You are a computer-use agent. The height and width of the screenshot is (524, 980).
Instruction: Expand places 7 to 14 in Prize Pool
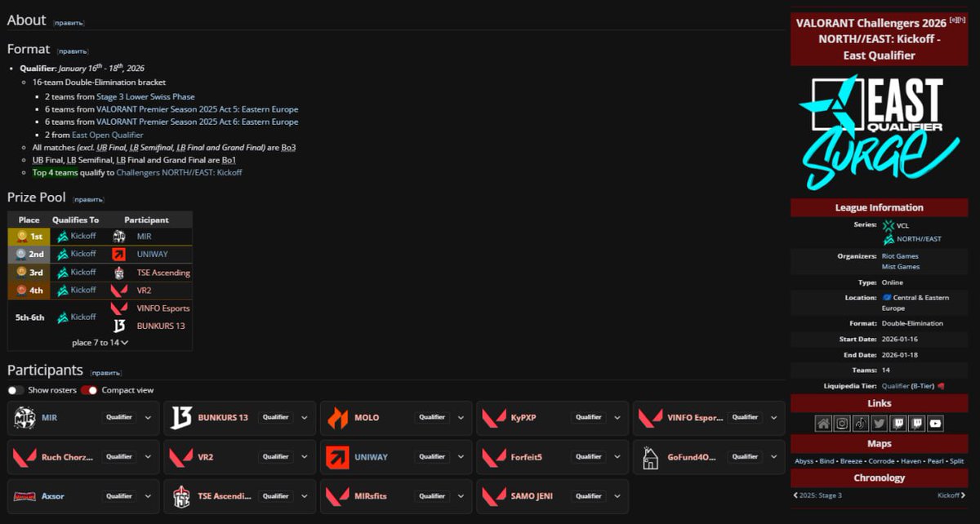100,343
